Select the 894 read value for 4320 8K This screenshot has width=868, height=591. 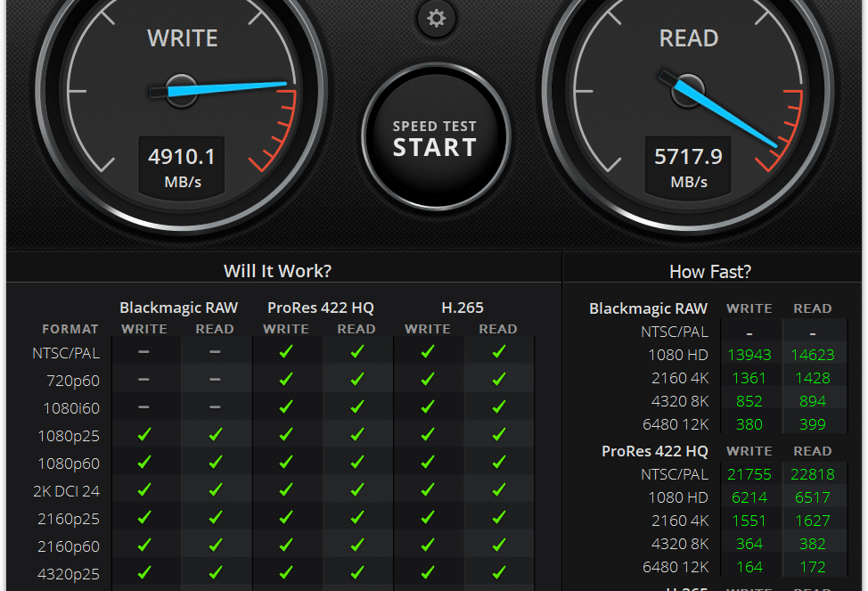coord(812,401)
